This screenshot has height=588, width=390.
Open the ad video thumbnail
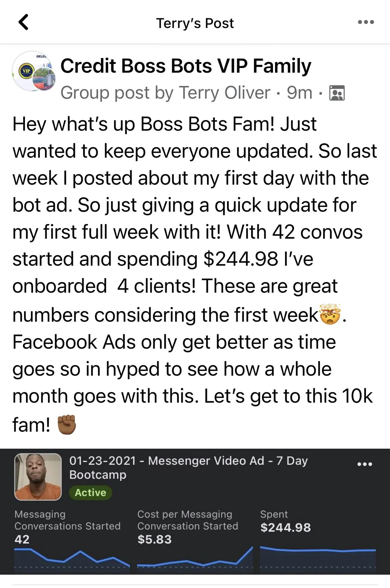(x=38, y=477)
